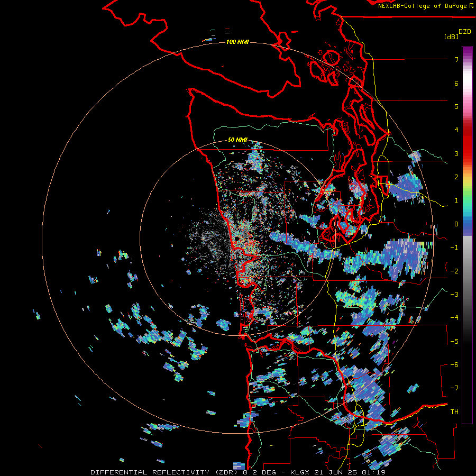Click the 5 value on the color scale
Viewport: 476px width, 476px height.
click(x=456, y=106)
